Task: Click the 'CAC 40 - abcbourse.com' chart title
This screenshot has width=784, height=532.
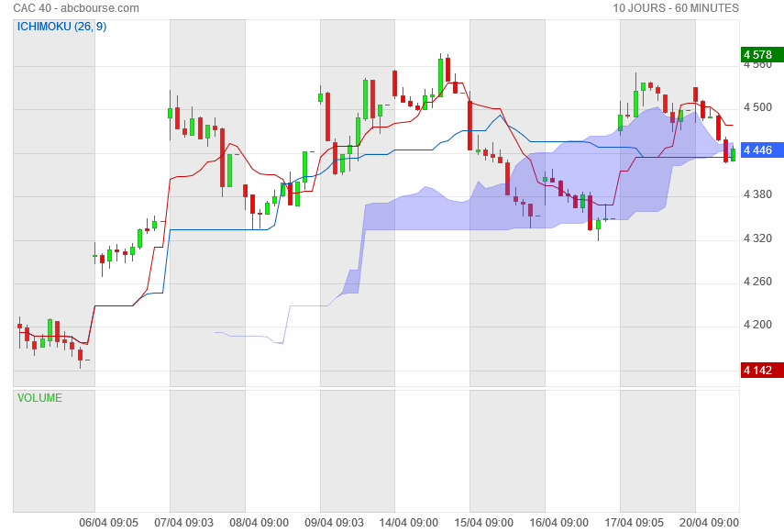Action: [x=76, y=8]
